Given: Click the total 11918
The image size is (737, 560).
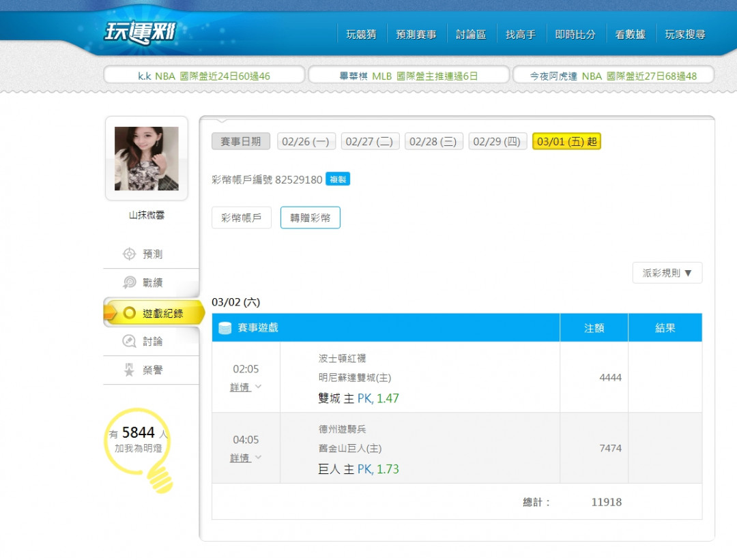Looking at the screenshot, I should click(607, 502).
